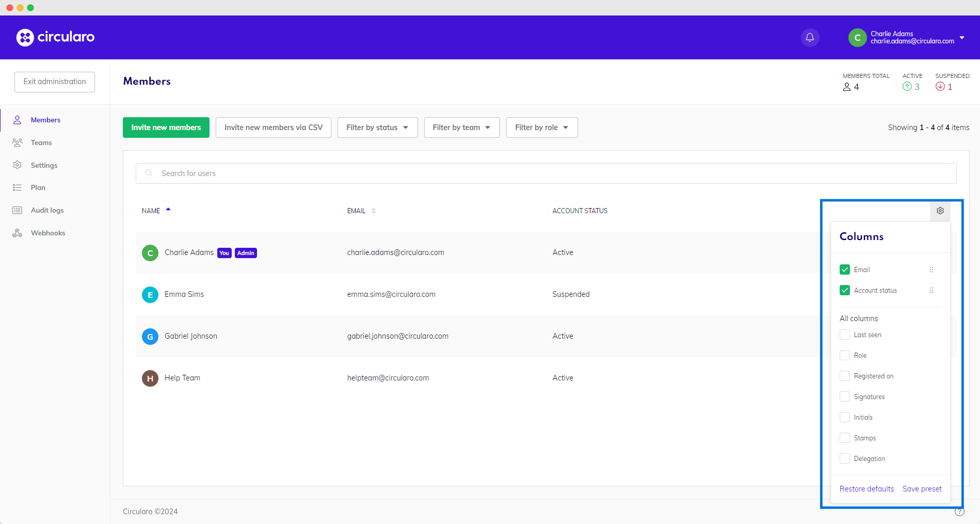Open the Filter by team dropdown
This screenshot has height=524, width=980.
coord(461,128)
